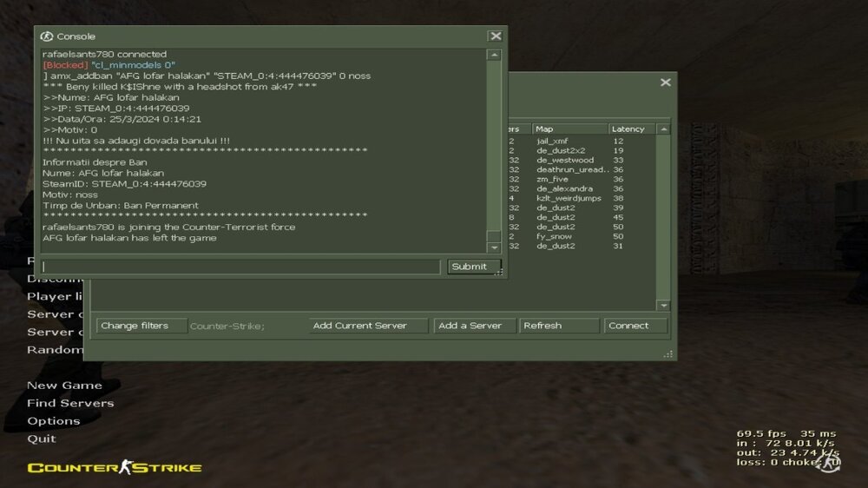
Task: Open Options from main menu
Action: (x=54, y=421)
